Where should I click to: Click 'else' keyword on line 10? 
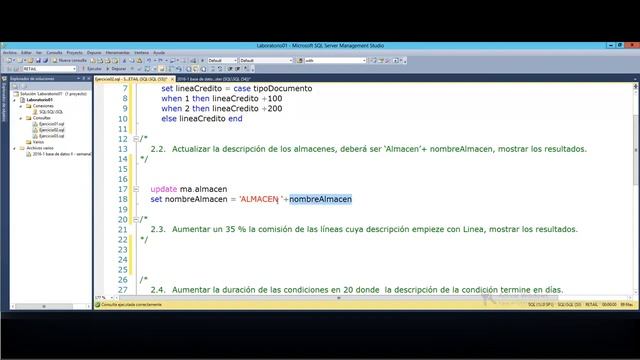tap(169, 119)
